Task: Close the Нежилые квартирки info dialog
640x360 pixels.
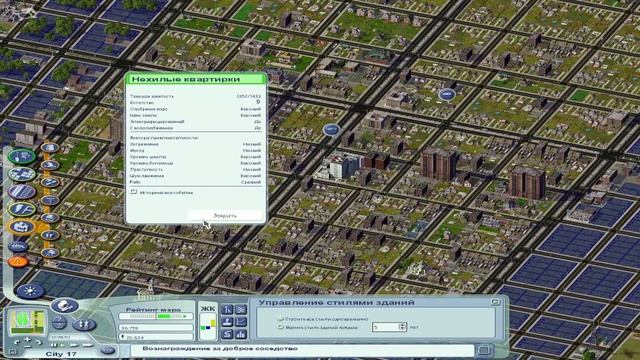Action: point(225,216)
